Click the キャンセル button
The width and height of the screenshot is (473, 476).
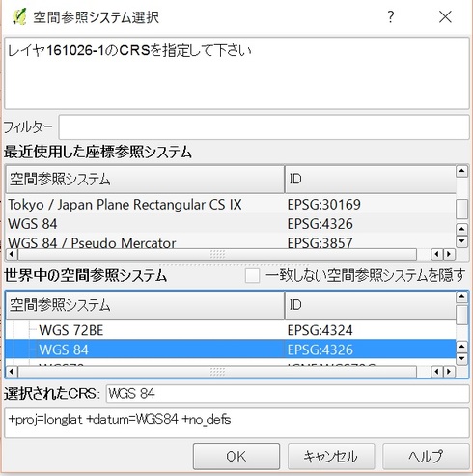331,457
